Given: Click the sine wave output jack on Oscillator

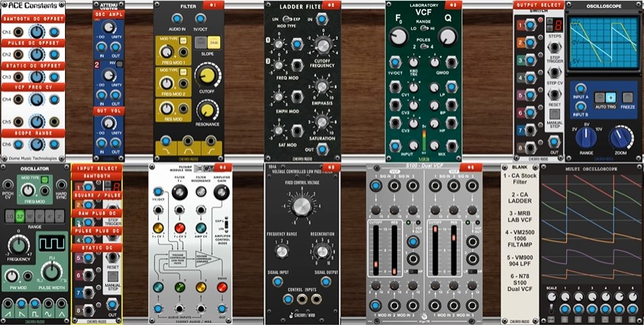Looking at the screenshot, I should tap(48, 303).
